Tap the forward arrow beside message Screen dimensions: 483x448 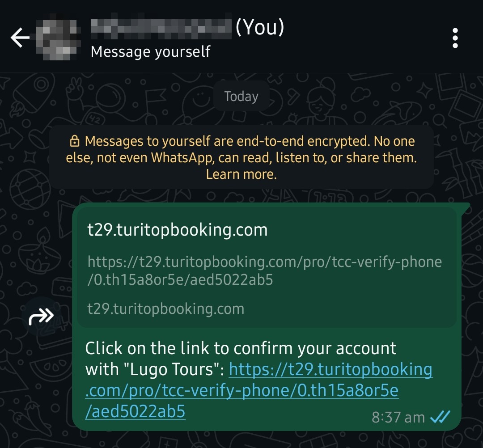(41, 316)
